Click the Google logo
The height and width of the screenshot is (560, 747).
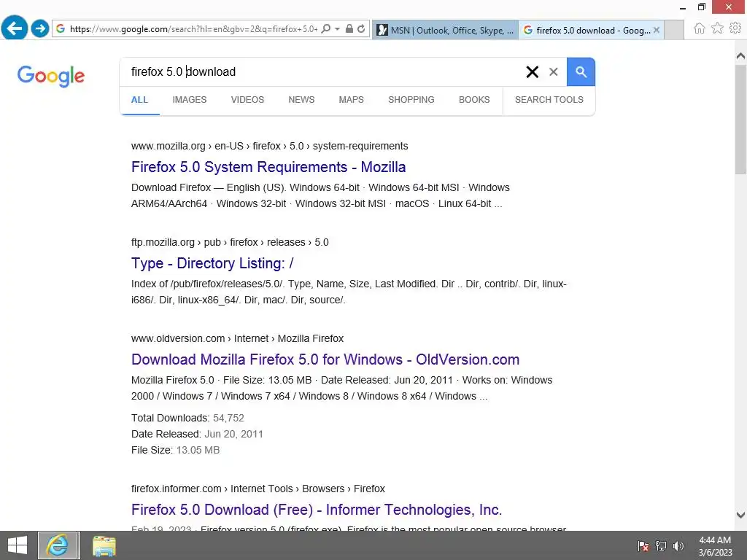click(51, 76)
